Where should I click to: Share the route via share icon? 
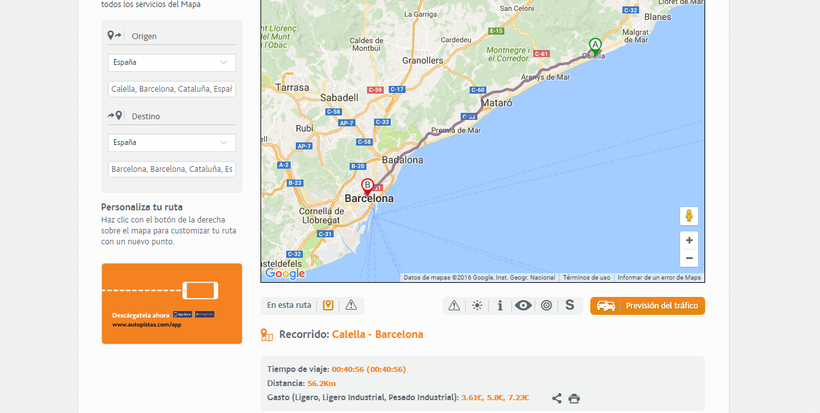click(x=557, y=398)
